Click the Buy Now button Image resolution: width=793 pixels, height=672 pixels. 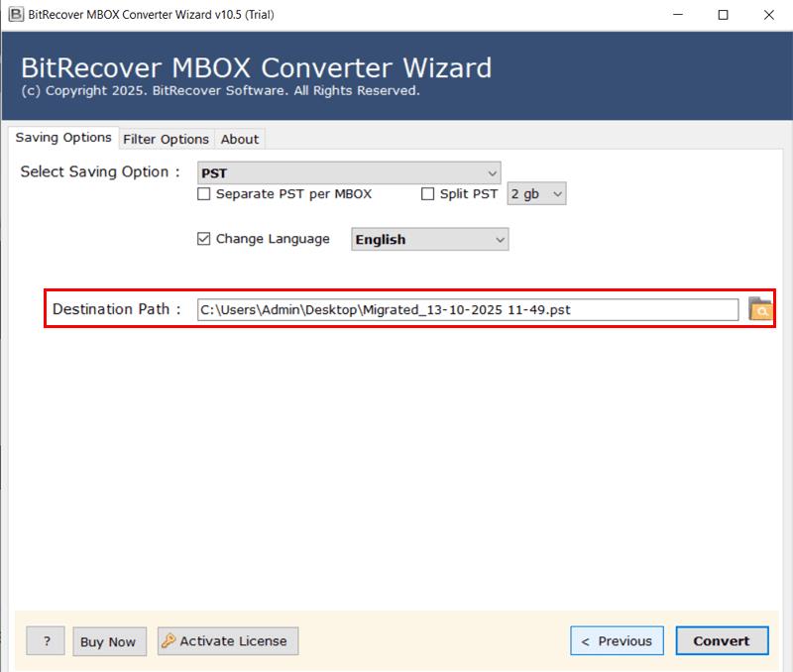[x=108, y=641]
